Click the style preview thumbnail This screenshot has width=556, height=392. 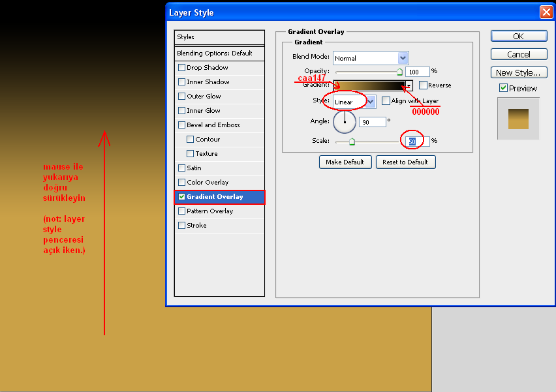[518, 119]
